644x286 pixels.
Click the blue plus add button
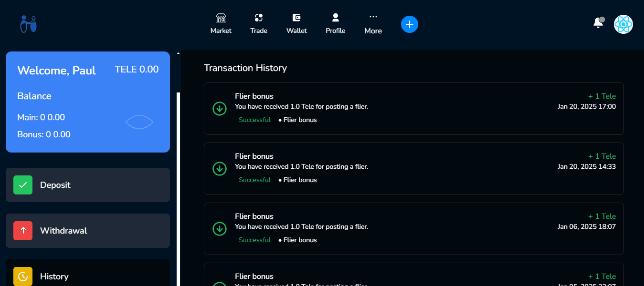coord(410,24)
